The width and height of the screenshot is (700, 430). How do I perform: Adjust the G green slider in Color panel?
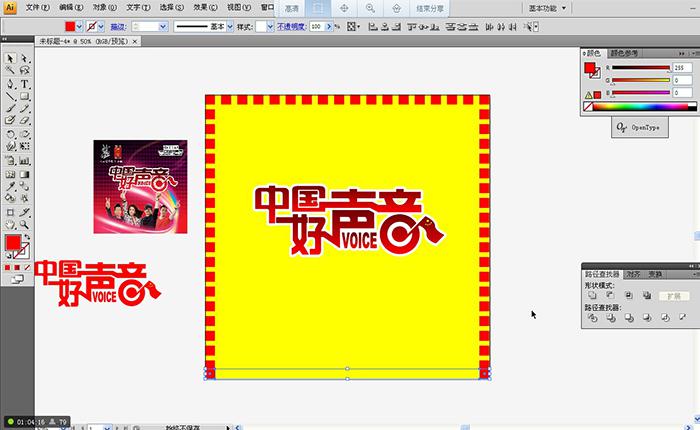point(641,80)
